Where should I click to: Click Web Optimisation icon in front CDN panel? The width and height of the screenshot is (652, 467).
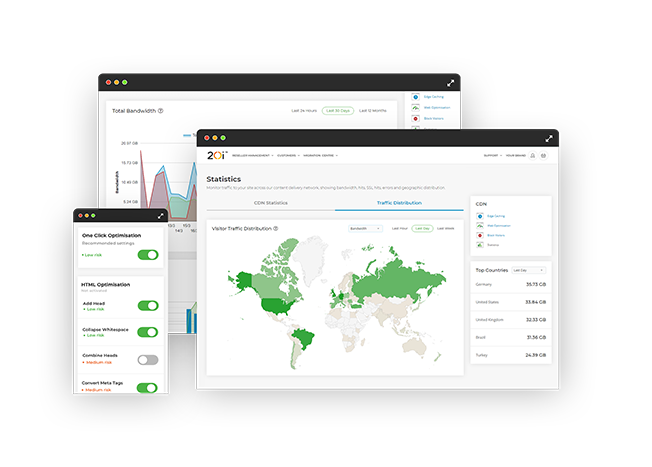tap(480, 226)
